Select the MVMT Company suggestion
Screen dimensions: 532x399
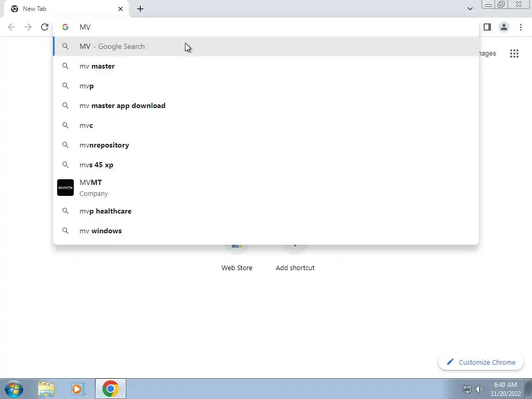pos(266,188)
